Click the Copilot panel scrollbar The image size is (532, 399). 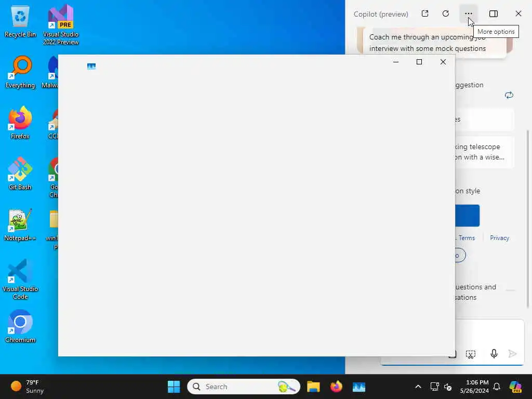pos(528,219)
